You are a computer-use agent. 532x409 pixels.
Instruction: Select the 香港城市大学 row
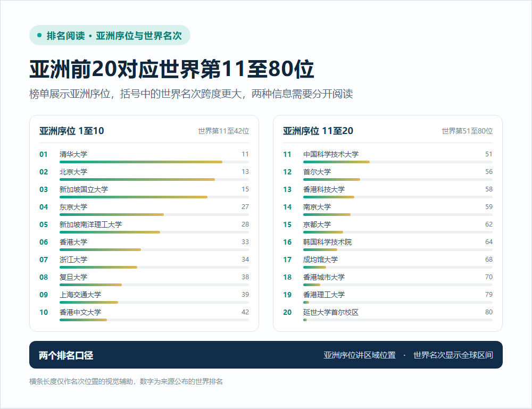388,281
